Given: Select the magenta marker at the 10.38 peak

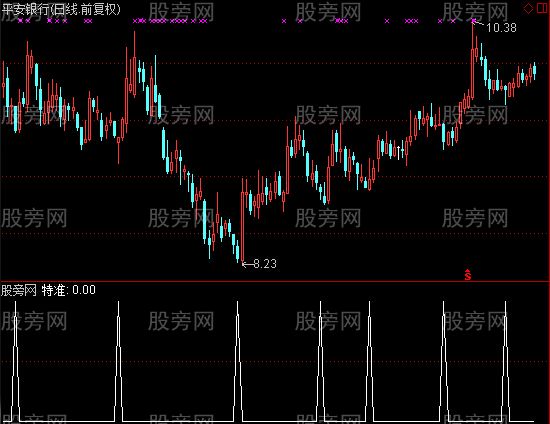Looking at the screenshot, I should (x=474, y=21).
